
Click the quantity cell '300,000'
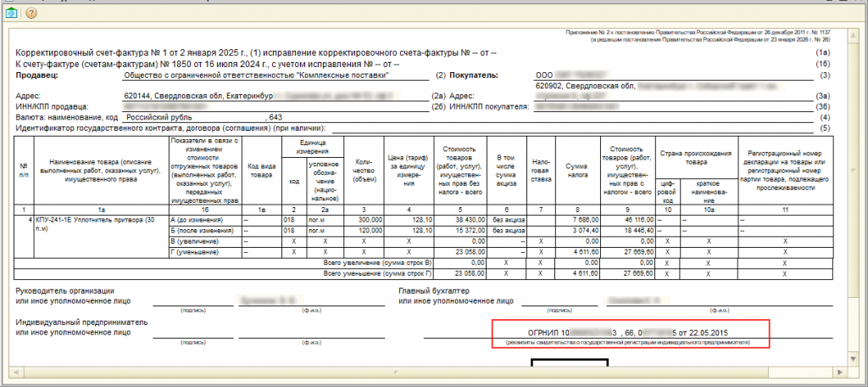click(364, 220)
